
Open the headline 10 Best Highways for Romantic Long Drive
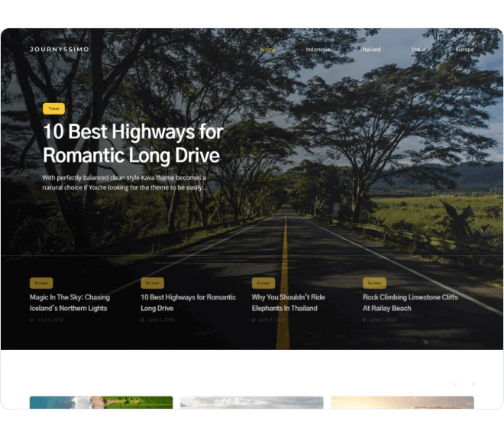[x=133, y=144]
